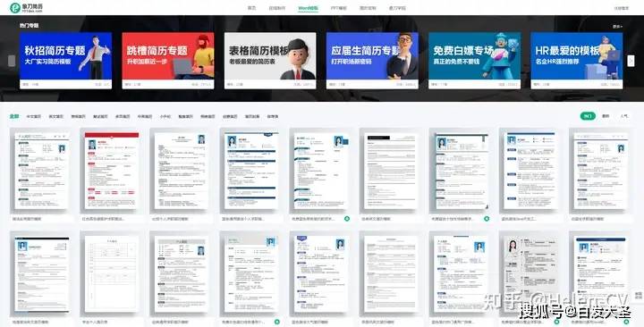
Task: Open the 首页 nav item
Action: click(251, 8)
